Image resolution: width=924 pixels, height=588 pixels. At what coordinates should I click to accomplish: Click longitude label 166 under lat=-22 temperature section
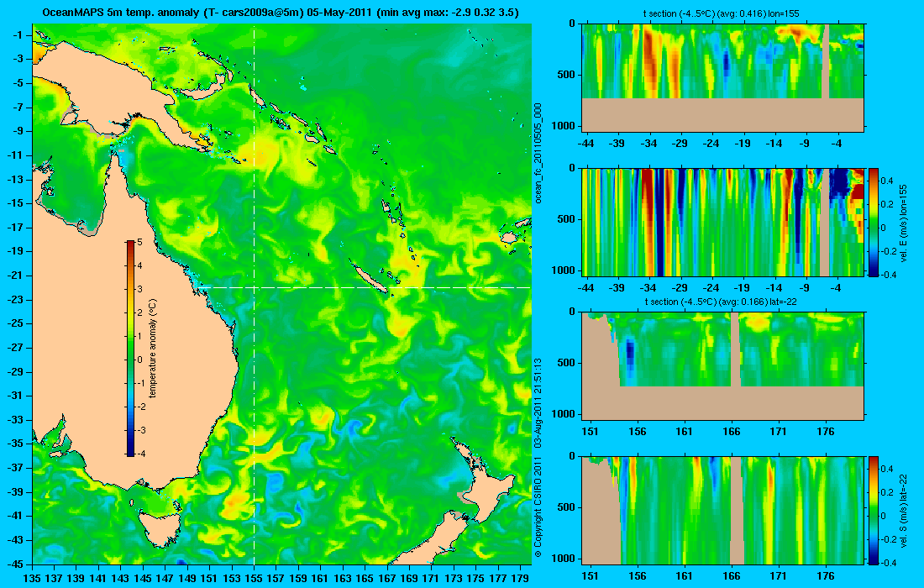click(x=732, y=431)
